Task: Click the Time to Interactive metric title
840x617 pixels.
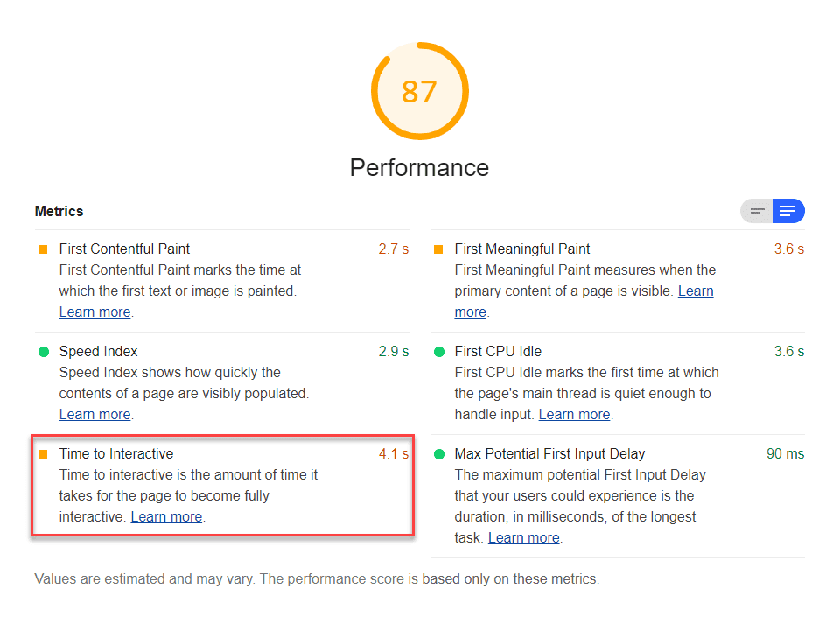Action: point(116,454)
